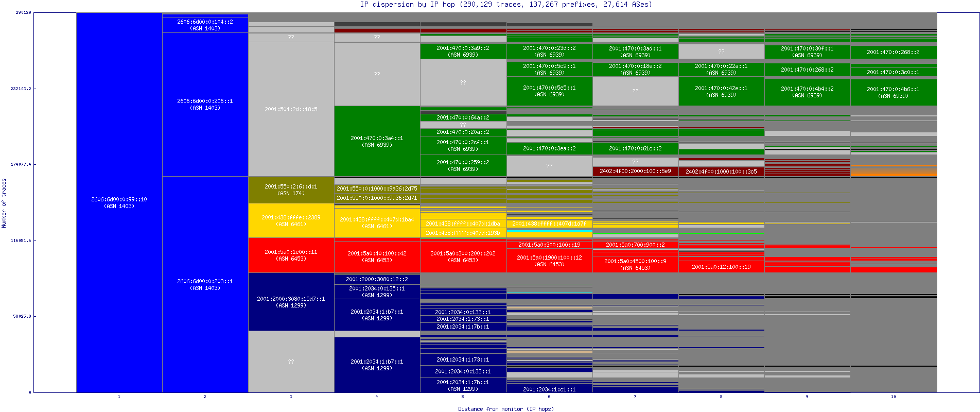Select the red 2001:5a0:1c00::11 block
The image size is (980, 412).
pos(291,255)
